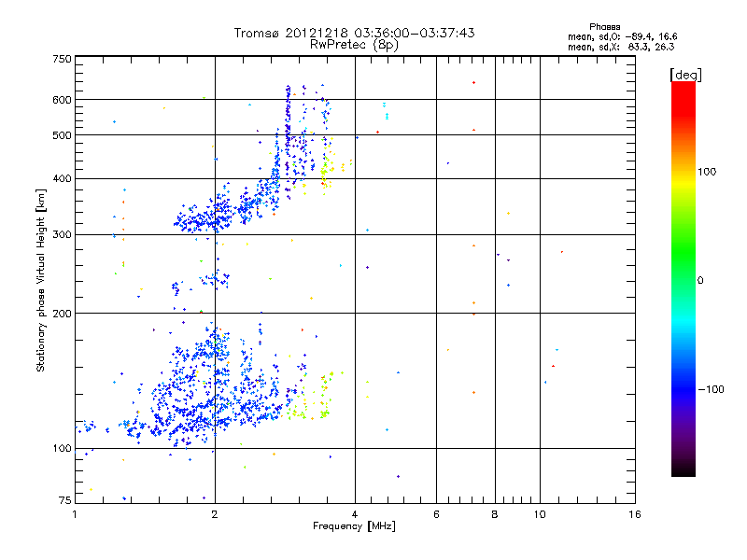The height and width of the screenshot is (560, 747).
Task: Click the black bottom of the colorbar
Action: [684, 469]
